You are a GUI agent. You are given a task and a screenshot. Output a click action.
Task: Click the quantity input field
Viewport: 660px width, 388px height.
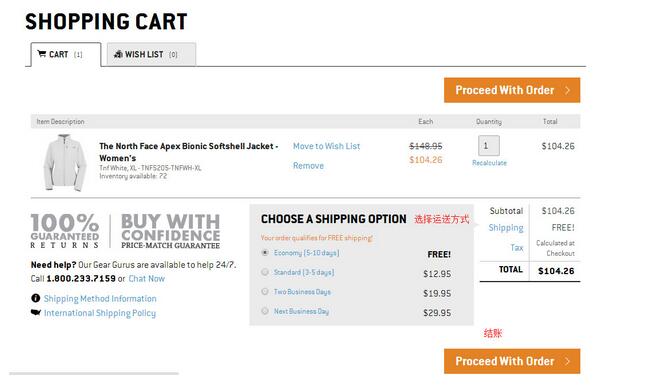click(489, 146)
